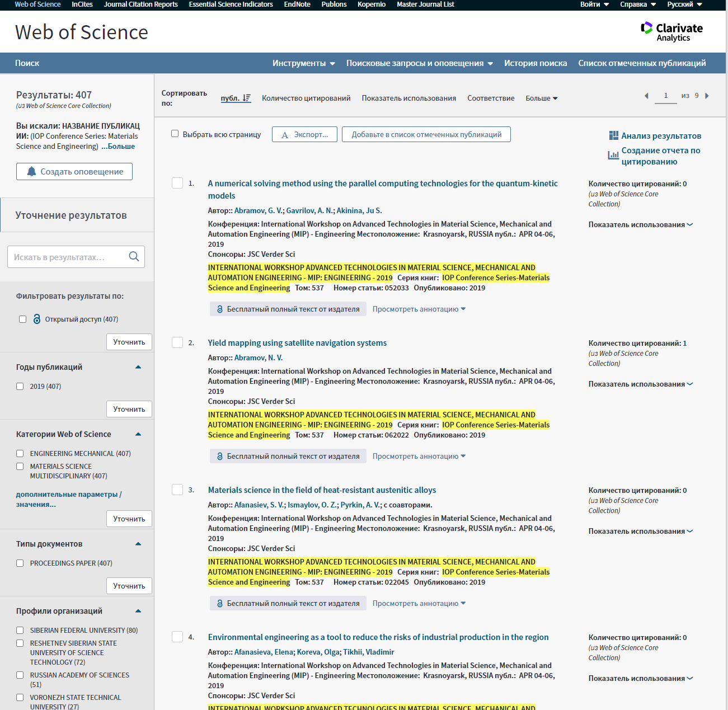Open Yield mapping using satellite navigation systems
Screen dimensions: 728x710
click(297, 343)
